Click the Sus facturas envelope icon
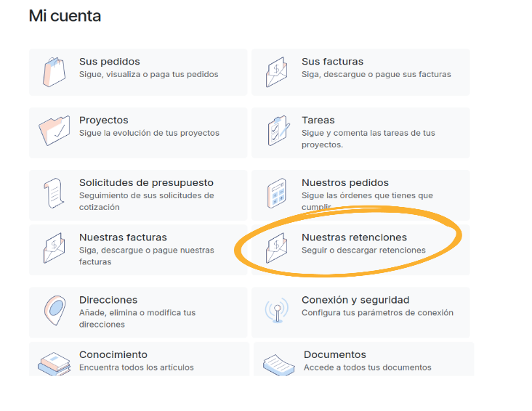 tap(276, 72)
